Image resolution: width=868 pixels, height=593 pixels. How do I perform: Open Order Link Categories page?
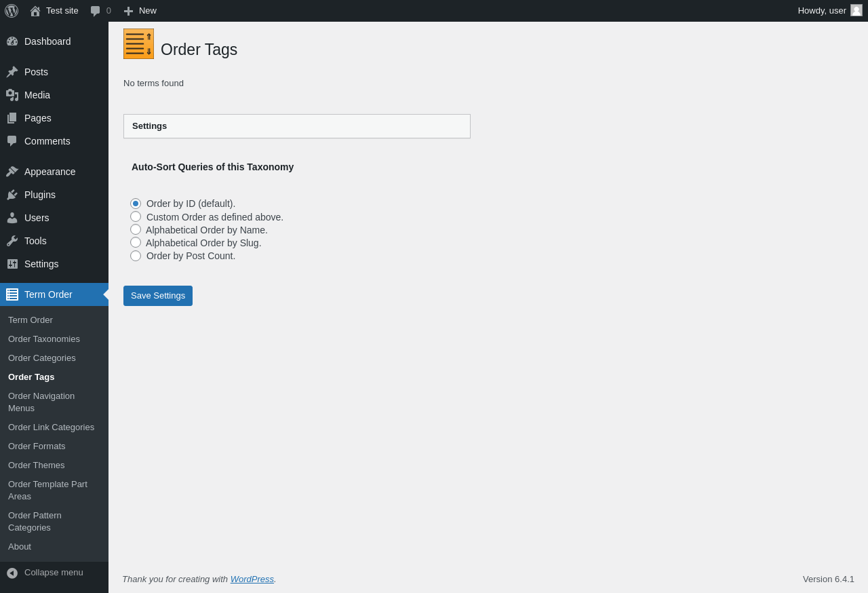52,427
